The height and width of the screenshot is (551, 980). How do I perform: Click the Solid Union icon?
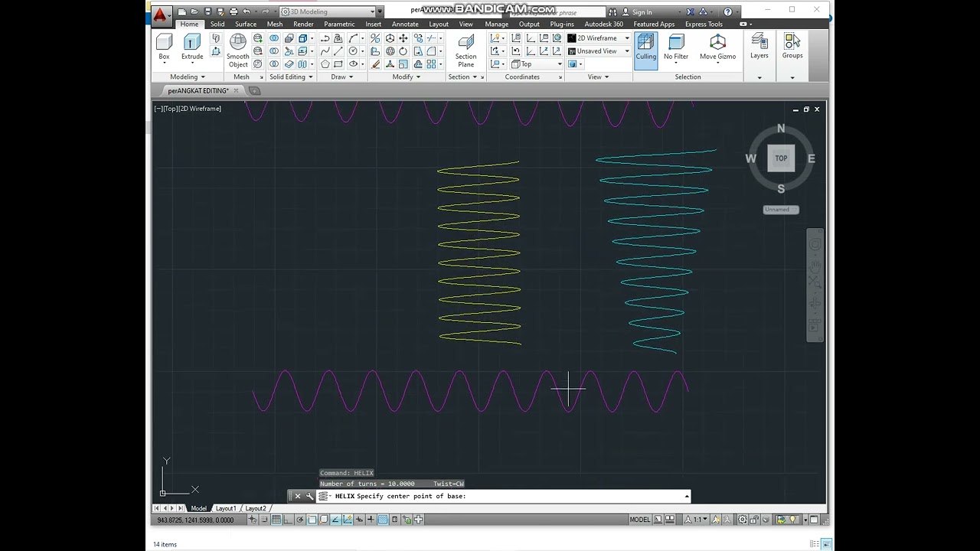(274, 38)
